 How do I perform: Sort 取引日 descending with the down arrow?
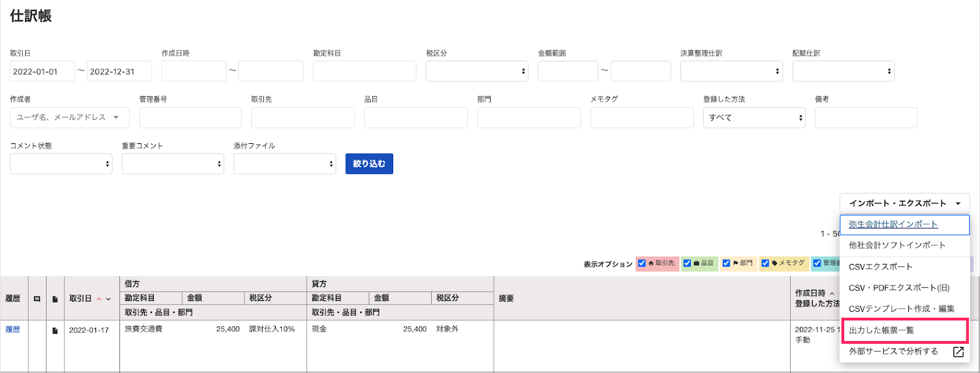(108, 299)
